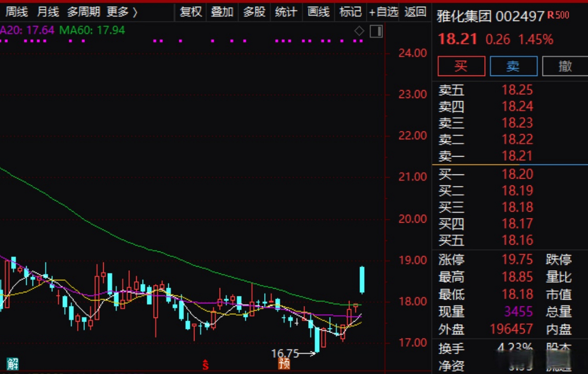Open the 复权 adjustment option
Image resolution: width=588 pixels, height=374 pixels.
(191, 12)
